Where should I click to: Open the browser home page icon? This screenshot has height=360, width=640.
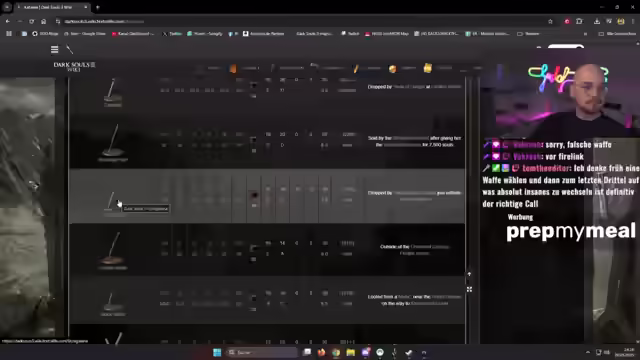(43, 21)
